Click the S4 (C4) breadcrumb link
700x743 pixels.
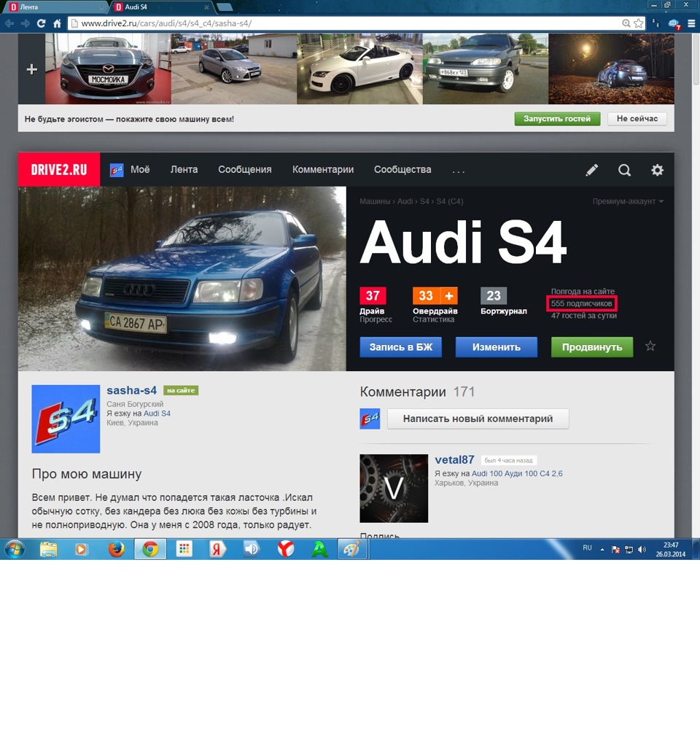pos(450,201)
